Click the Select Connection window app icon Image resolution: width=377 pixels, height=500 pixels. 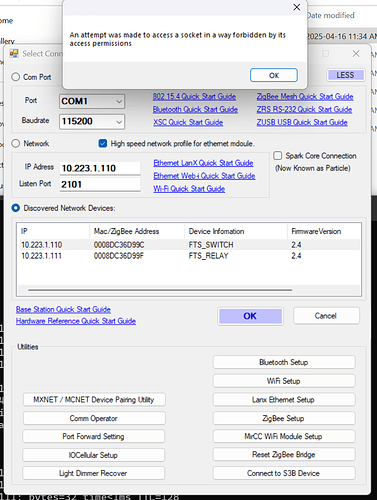14,53
